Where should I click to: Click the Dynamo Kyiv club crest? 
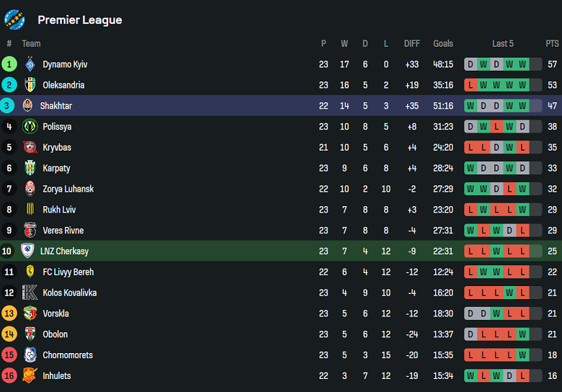(30, 64)
